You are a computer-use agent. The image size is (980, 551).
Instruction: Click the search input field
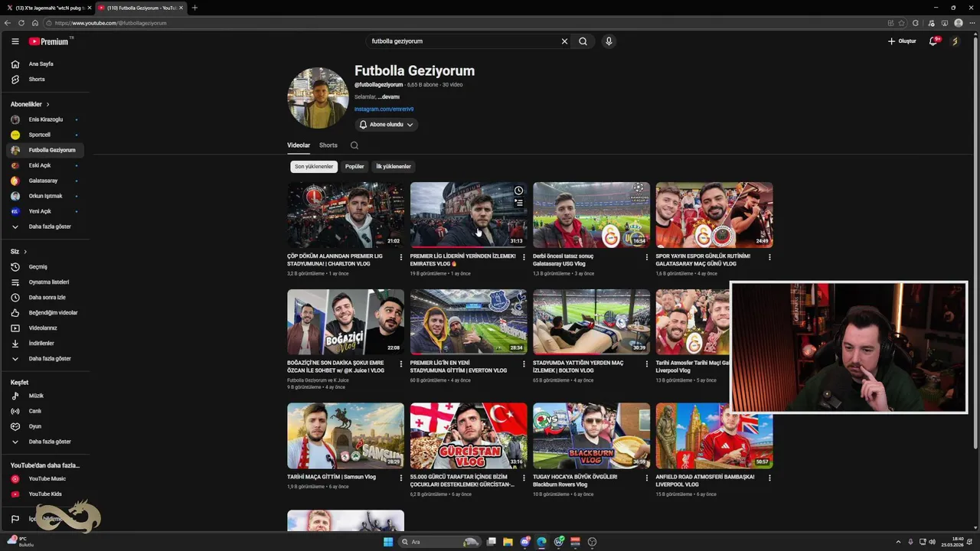coord(463,41)
